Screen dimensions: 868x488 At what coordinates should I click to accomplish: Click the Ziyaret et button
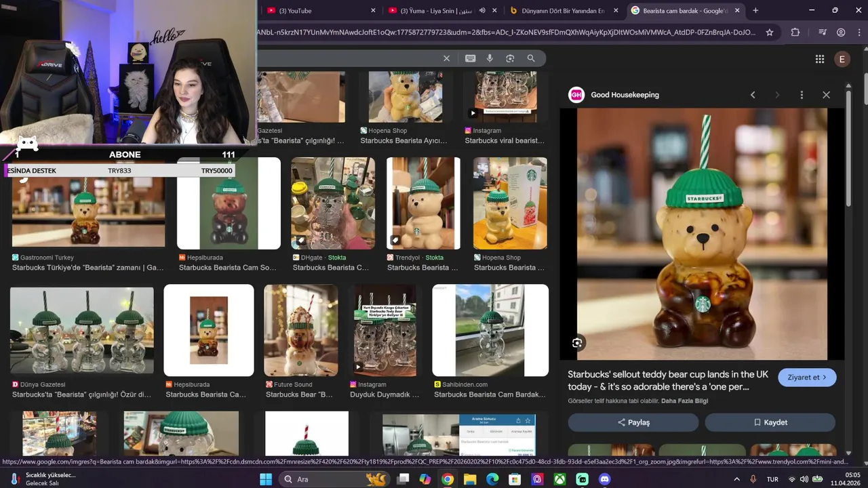[807, 378]
